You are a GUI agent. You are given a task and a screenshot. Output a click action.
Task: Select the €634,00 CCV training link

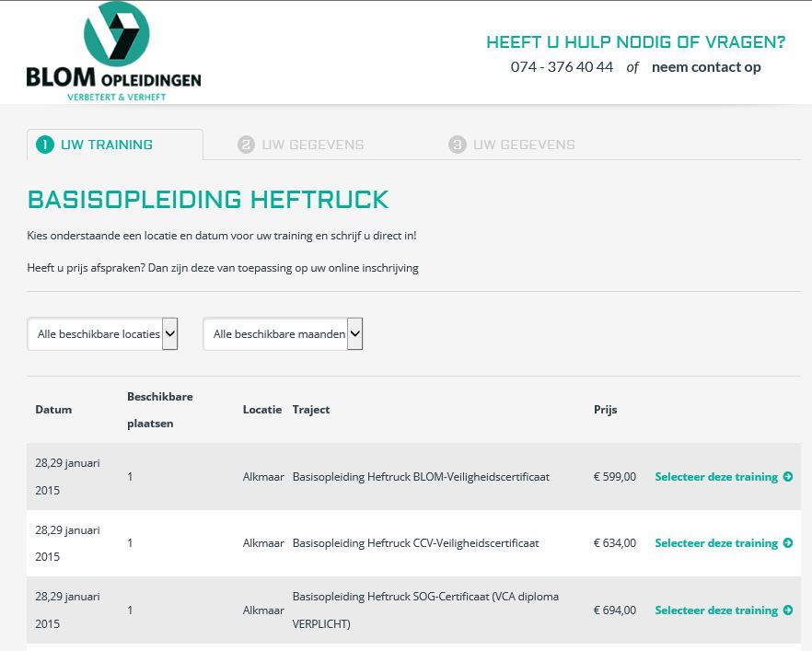pos(716,543)
